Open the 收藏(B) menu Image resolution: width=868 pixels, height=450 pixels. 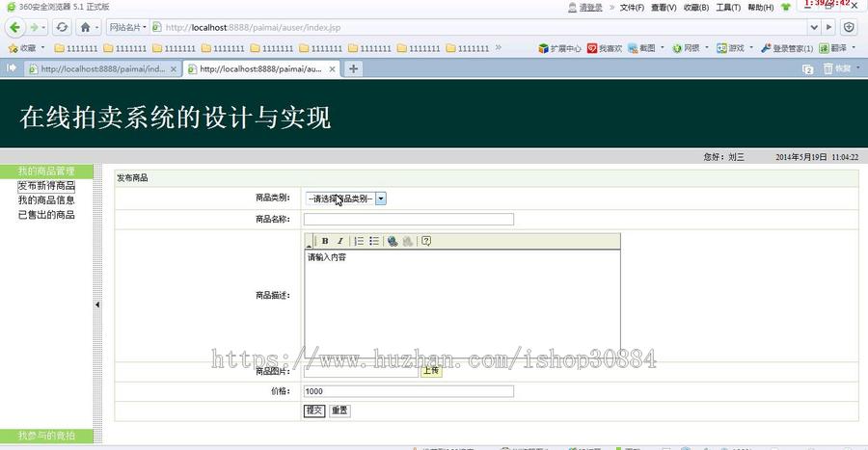(695, 7)
